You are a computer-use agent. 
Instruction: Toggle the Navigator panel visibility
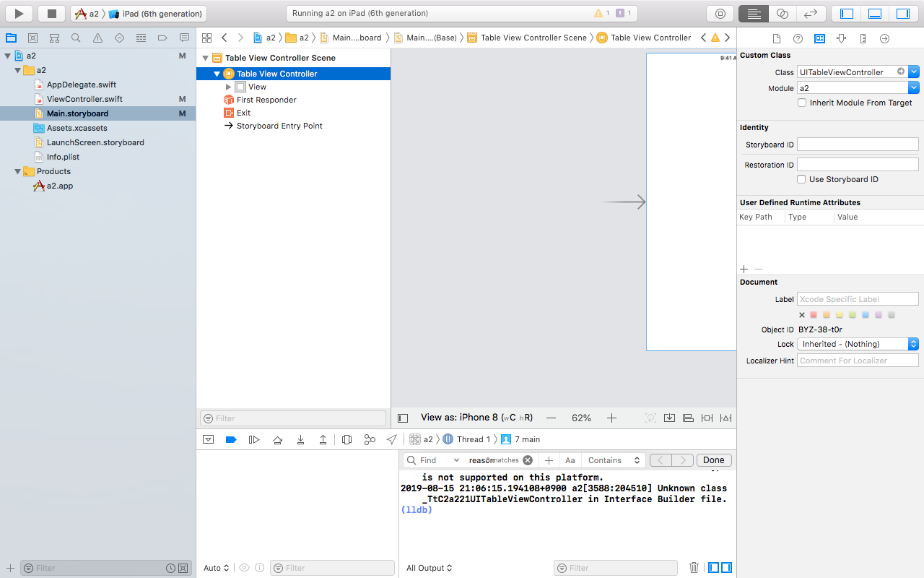(847, 13)
